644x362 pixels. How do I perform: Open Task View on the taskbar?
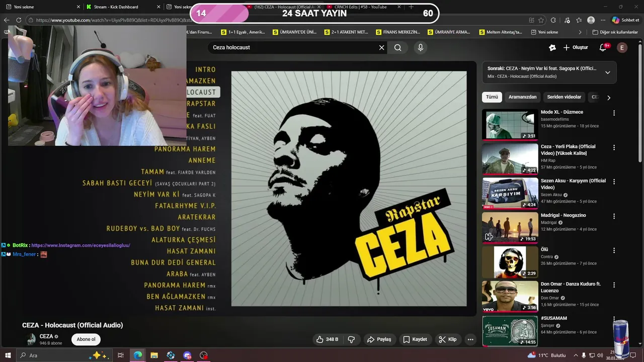point(121,355)
